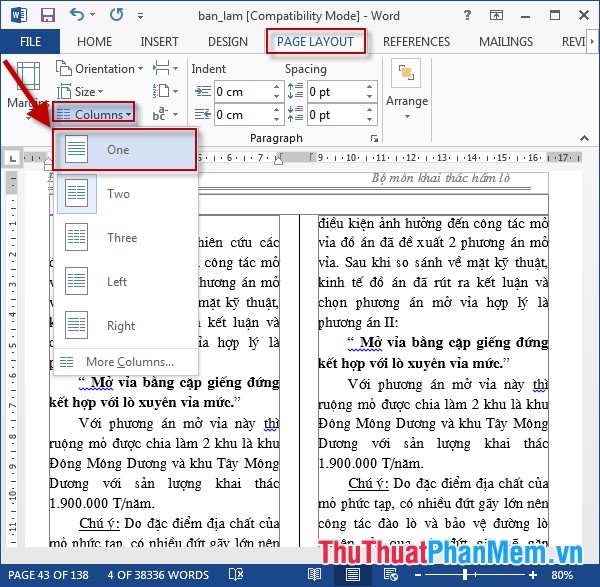Screen dimensions: 600x587
Task: Switch to the DESIGN tab
Action: click(x=228, y=41)
